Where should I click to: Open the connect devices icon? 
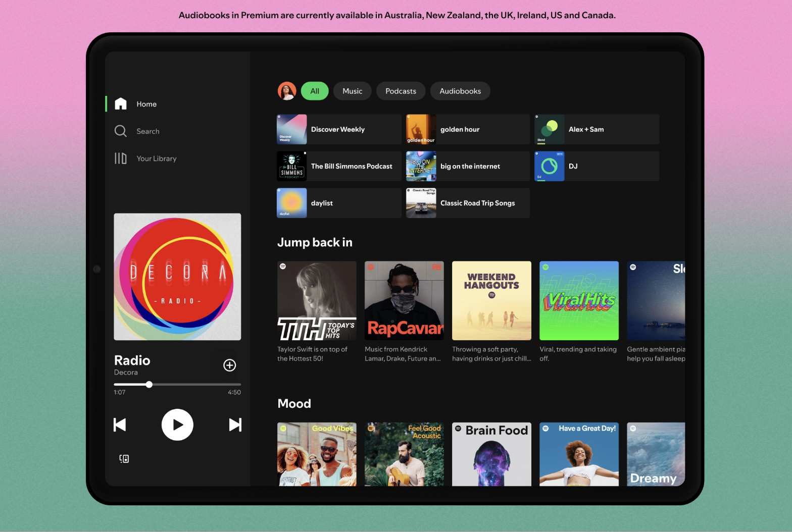pyautogui.click(x=124, y=458)
